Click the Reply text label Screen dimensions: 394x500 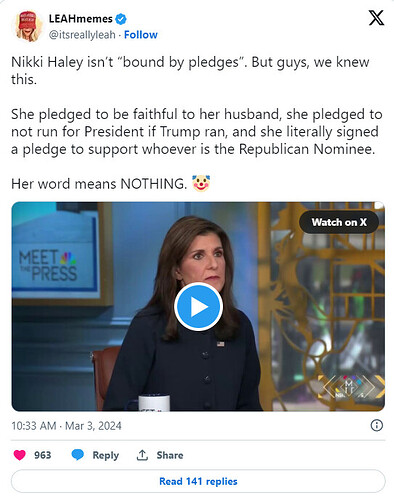click(x=106, y=455)
